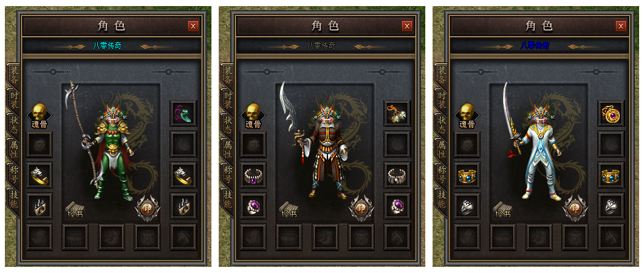Click the bell necklace in middle panel
Screen dimensions: 644x273
(x=397, y=113)
